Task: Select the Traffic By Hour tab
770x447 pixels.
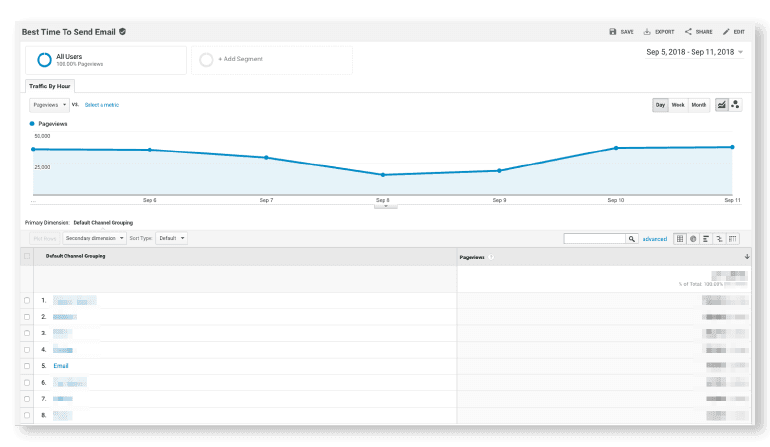Action: tap(49, 86)
